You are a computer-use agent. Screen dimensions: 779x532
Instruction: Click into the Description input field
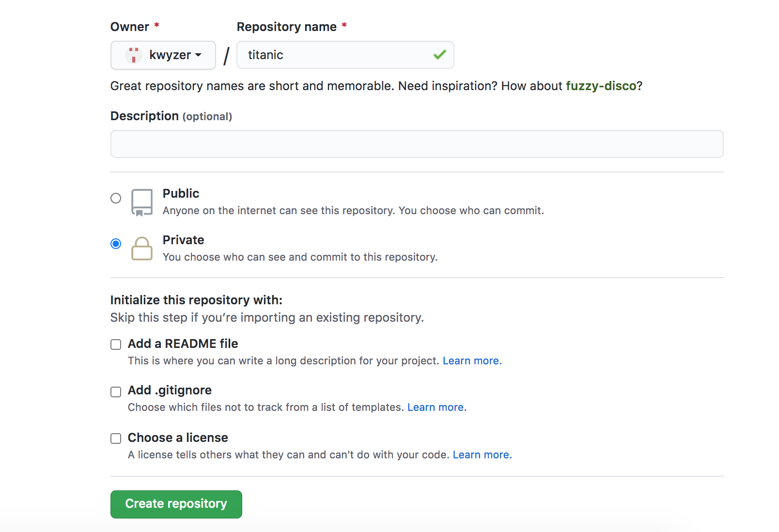(x=417, y=144)
